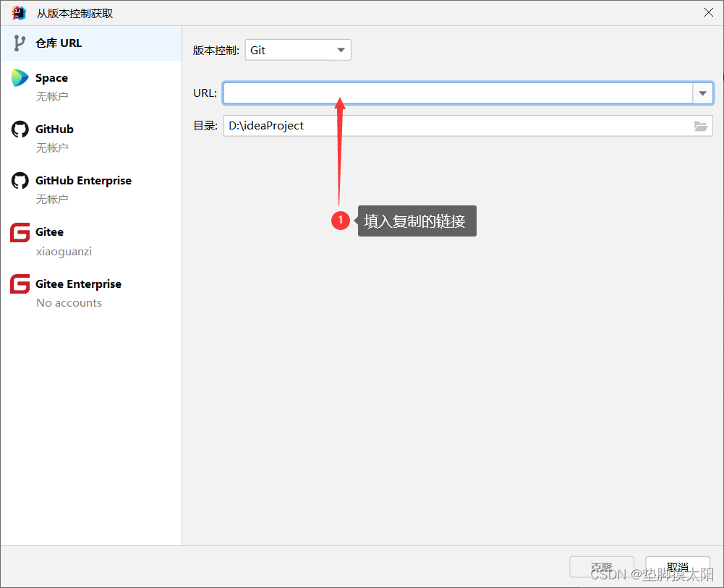
Task: Click the 'No accounts' text
Action: (69, 303)
